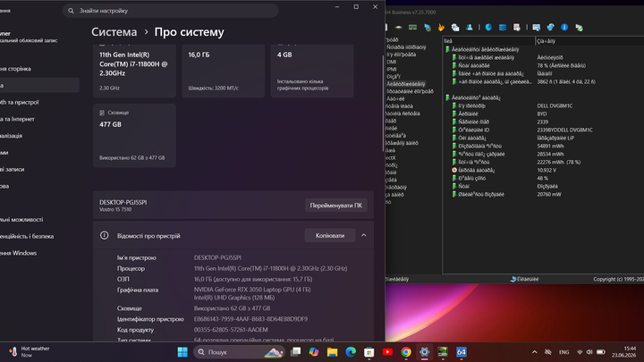Screen dimensions: 644x362
Task: Open File Explorer from the taskbar
Action: [x=332, y=352]
